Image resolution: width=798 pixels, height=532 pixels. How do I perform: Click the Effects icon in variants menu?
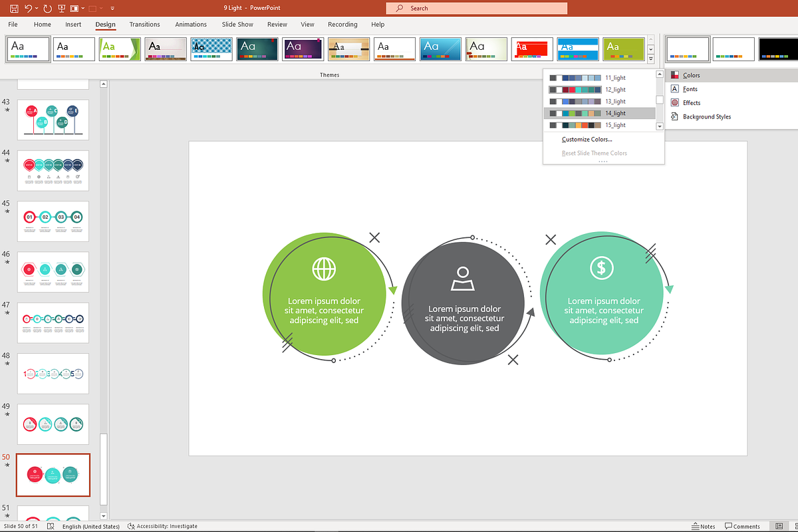pos(675,103)
